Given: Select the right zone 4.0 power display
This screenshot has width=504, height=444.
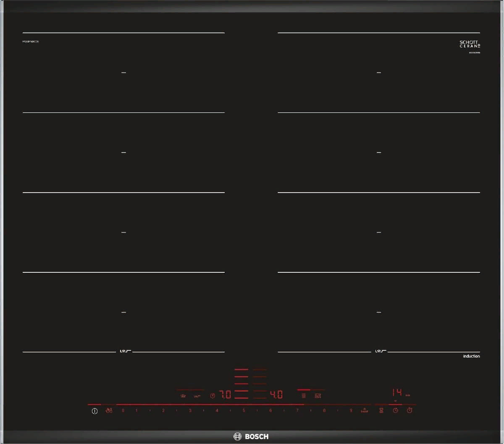Looking at the screenshot, I should point(276,395).
